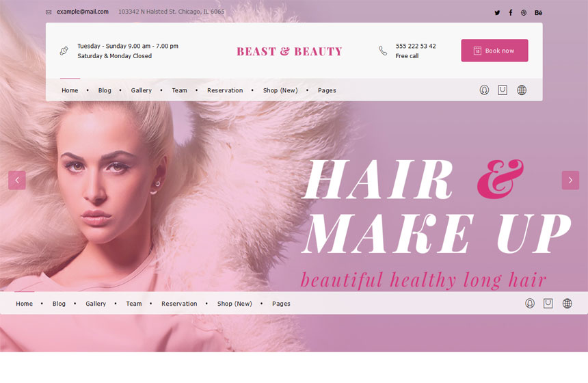The height and width of the screenshot is (383, 588).
Task: Select Home in the upper menu
Action: pyautogui.click(x=70, y=90)
